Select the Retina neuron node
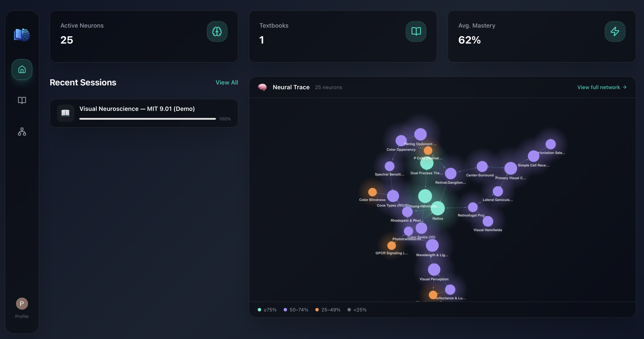This screenshot has width=644, height=339. tap(438, 208)
